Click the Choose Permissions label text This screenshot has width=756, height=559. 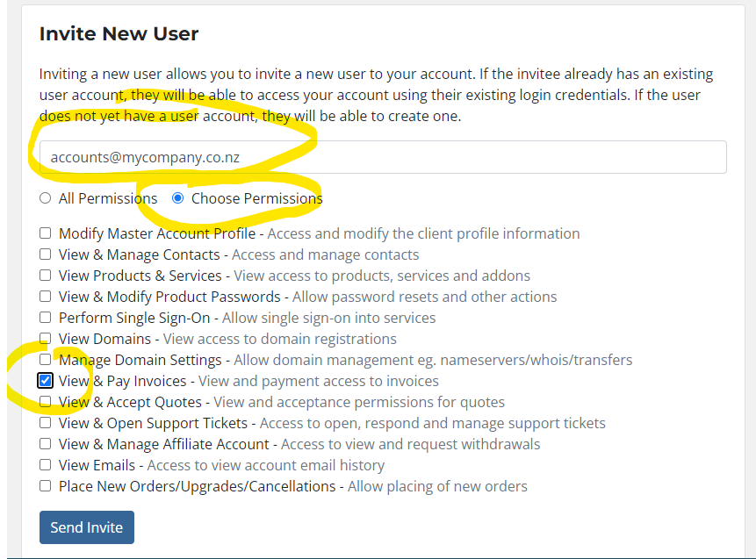coord(257,198)
